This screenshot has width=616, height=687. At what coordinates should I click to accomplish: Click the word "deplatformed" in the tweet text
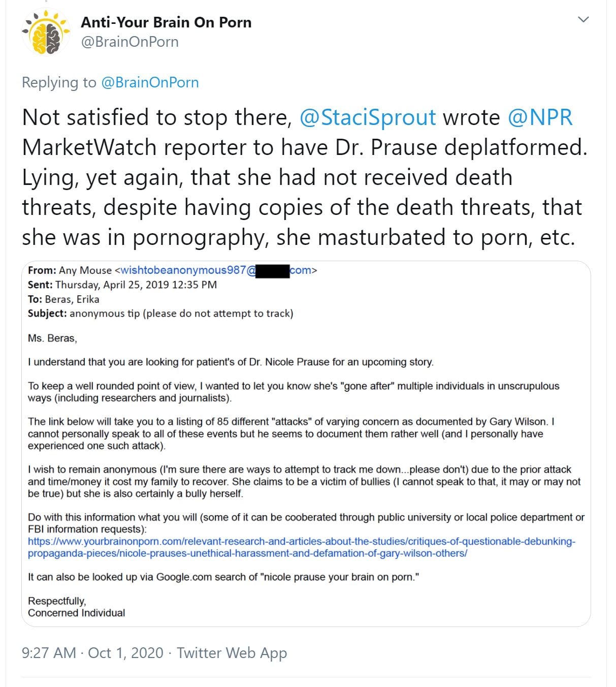coord(515,147)
